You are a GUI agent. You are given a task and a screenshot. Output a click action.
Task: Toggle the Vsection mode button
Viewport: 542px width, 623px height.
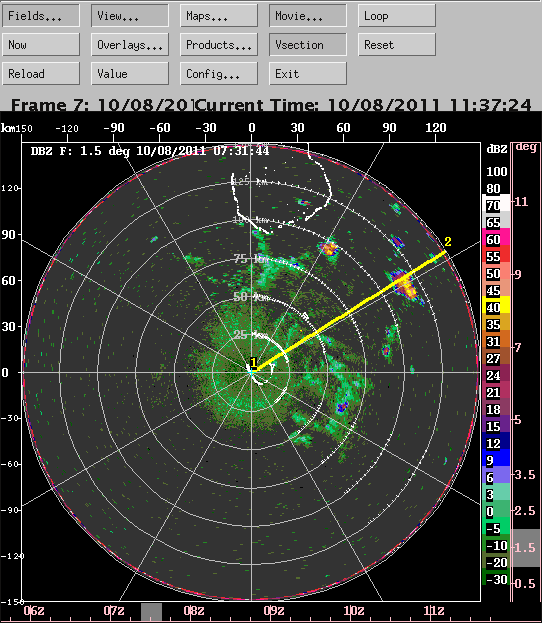(308, 44)
